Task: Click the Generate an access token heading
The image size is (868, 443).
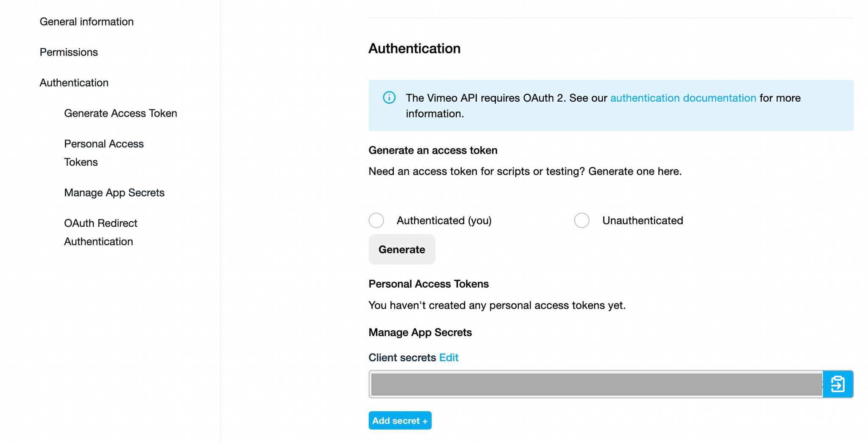Action: (x=433, y=150)
